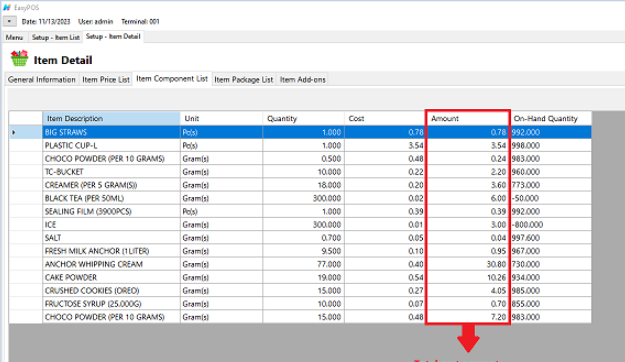This screenshot has height=362, width=625.
Task: Select the BIG STRAWS row
Action: click(x=300, y=132)
